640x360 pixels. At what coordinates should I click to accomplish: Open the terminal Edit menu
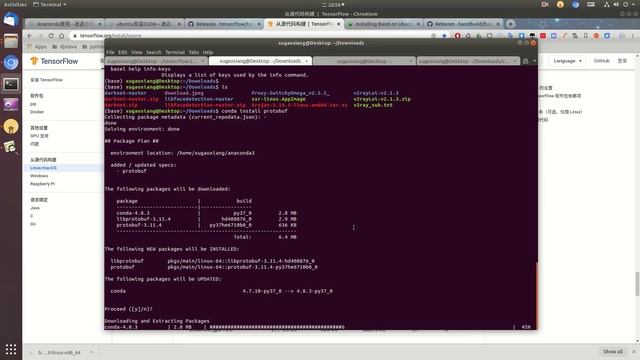point(122,52)
